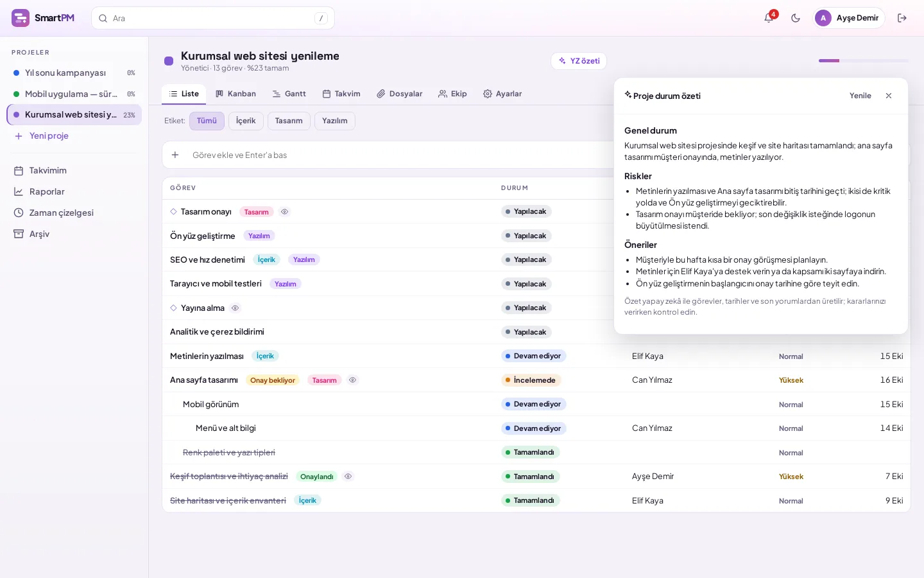Viewport: 924px width, 578px height.
Task: Toggle the eye icon on Tasarım onayı
Action: [284, 212]
